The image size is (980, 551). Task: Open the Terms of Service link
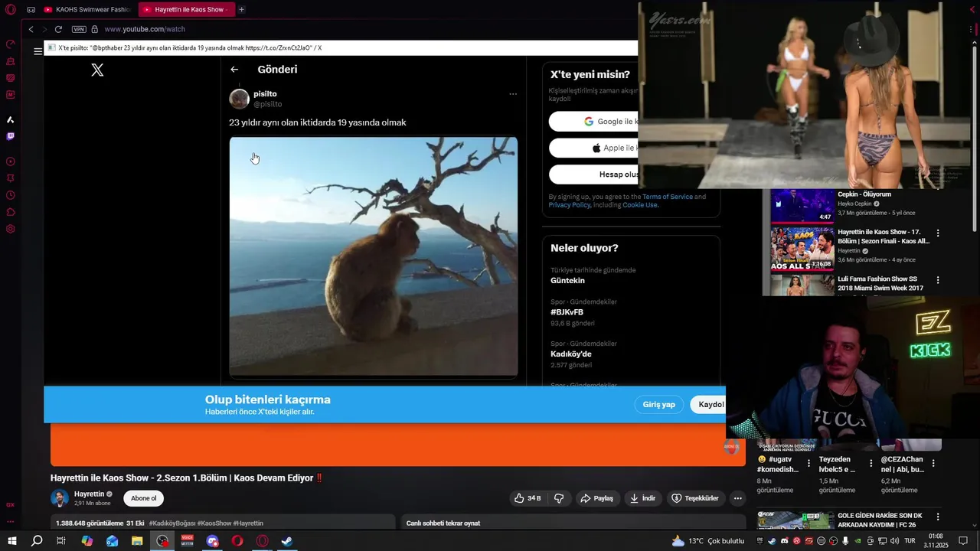668,197
